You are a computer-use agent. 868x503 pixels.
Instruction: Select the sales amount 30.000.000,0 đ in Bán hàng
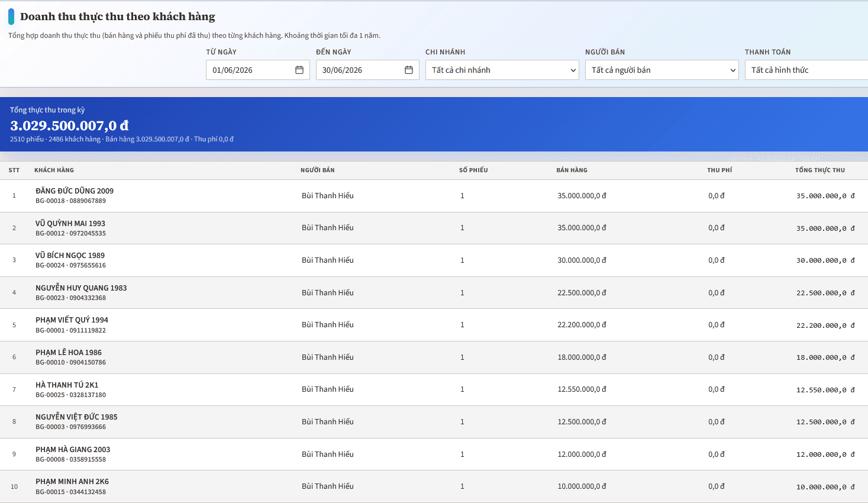click(x=582, y=260)
